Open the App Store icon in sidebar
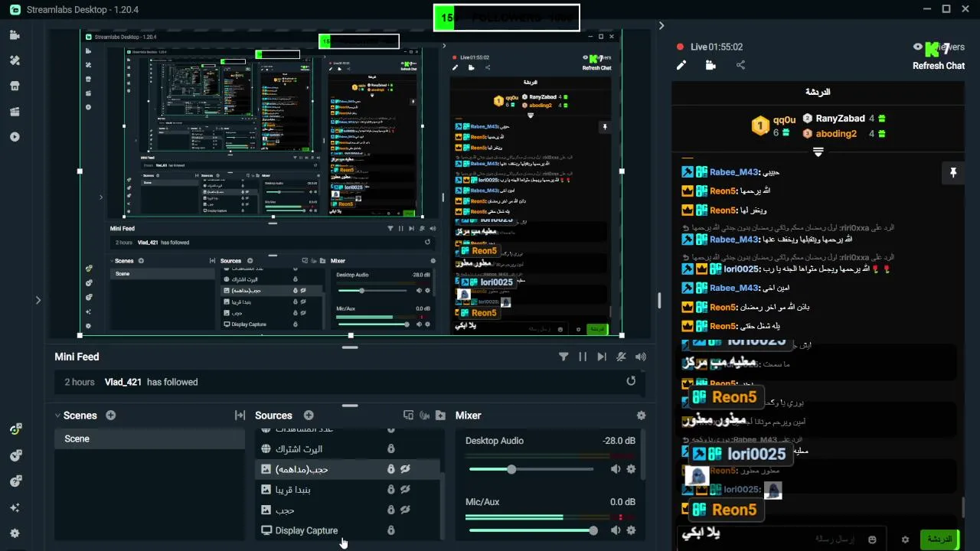980x551 pixels. (15, 86)
